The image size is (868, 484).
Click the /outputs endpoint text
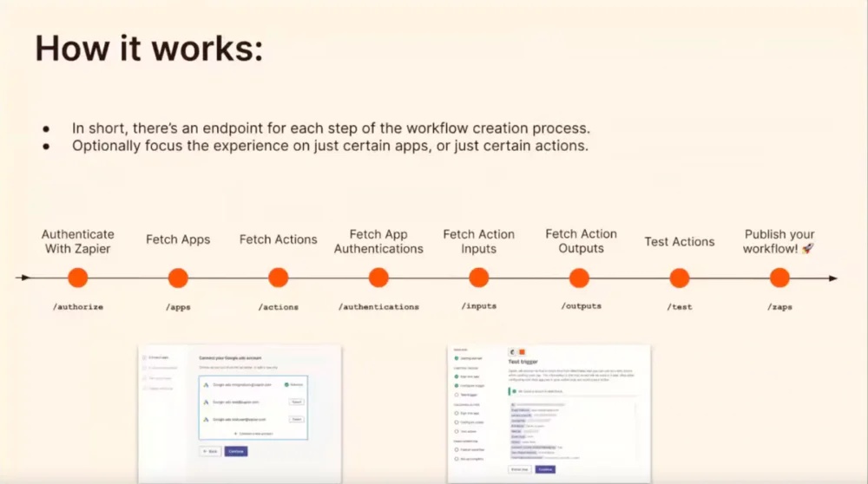[581, 306]
